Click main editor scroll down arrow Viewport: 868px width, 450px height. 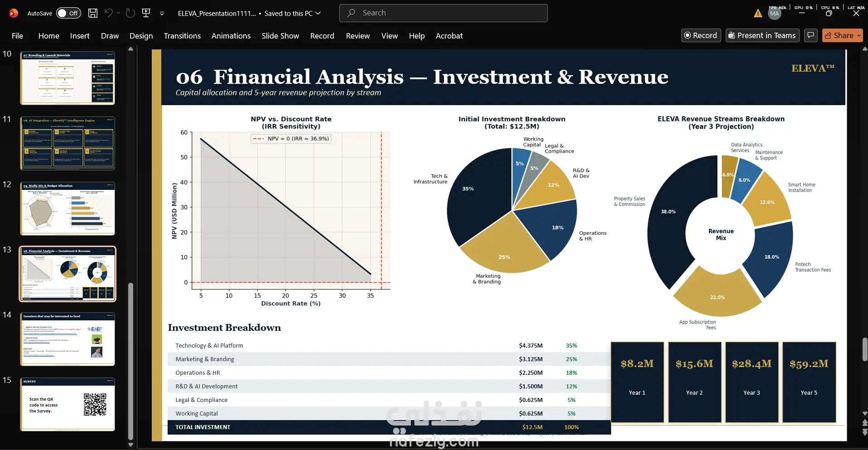(864, 414)
